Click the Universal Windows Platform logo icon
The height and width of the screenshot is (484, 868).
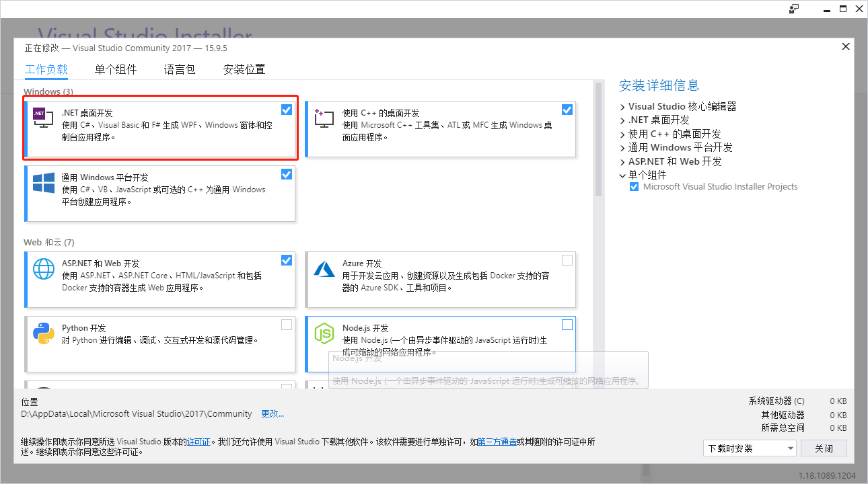tap(43, 183)
